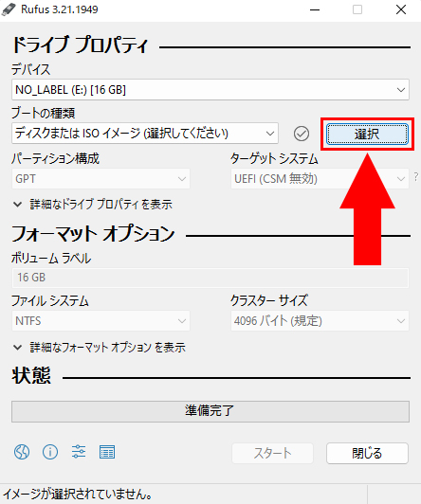
Task: Open the ブートの種類 dropdown
Action: coord(145,133)
